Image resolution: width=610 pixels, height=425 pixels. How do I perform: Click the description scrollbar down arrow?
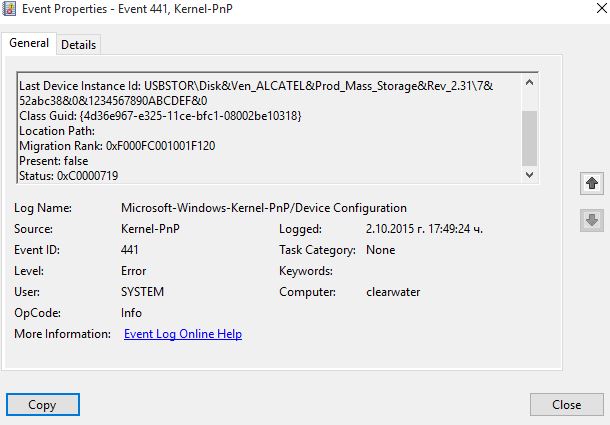529,175
